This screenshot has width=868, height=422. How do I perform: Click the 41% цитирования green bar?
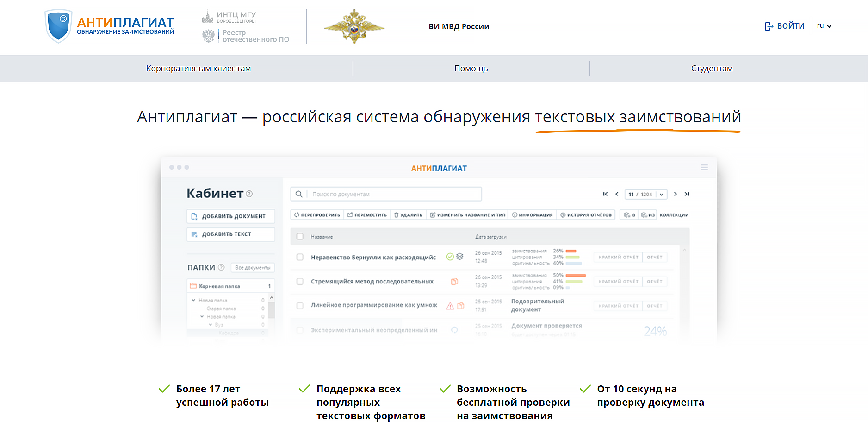coord(574,281)
